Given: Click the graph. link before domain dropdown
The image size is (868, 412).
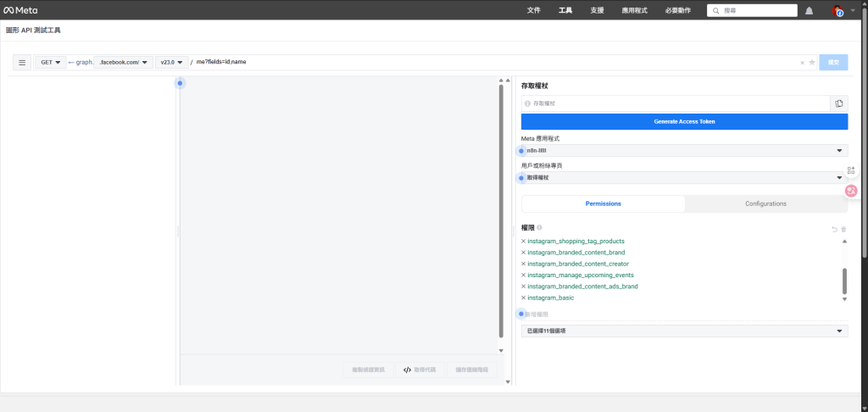Looking at the screenshot, I should pos(81,63).
